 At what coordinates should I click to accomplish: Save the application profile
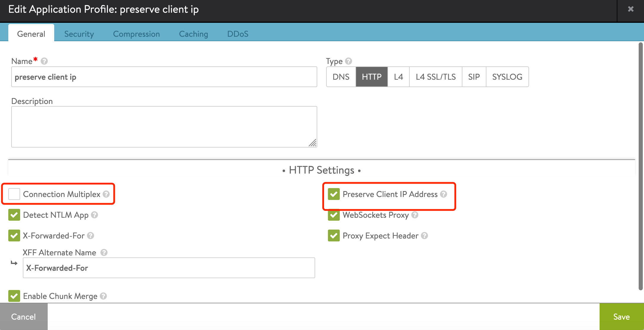tap(621, 317)
